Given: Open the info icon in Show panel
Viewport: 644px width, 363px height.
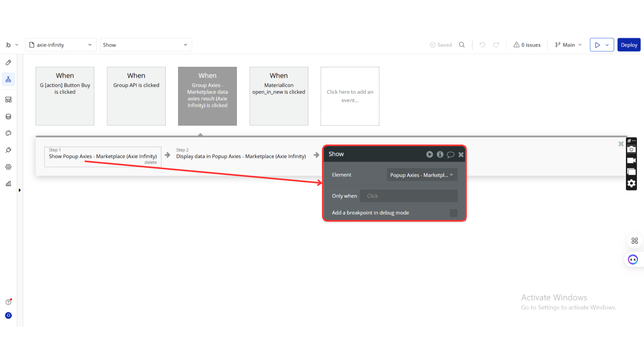Looking at the screenshot, I should coord(440,154).
